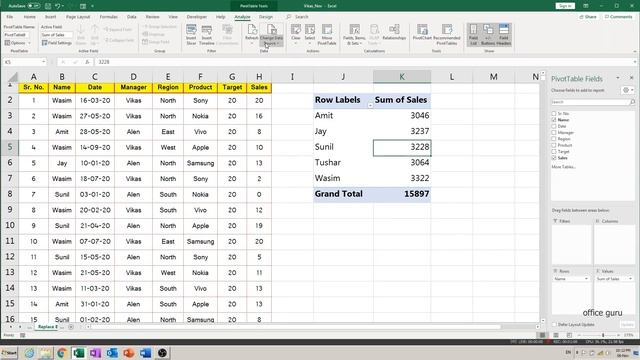Check the Product field checkbox
Image resolution: width=640 pixels, height=360 pixels.
554,145
